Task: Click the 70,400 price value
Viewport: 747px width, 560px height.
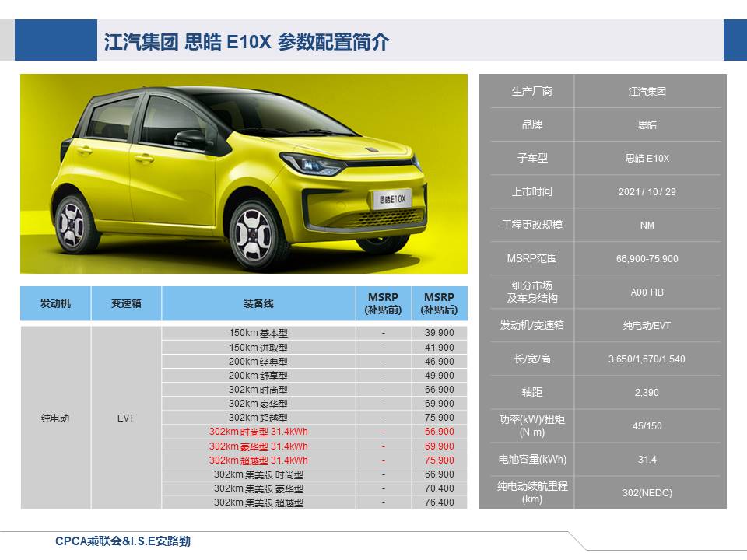Action: tap(439, 488)
